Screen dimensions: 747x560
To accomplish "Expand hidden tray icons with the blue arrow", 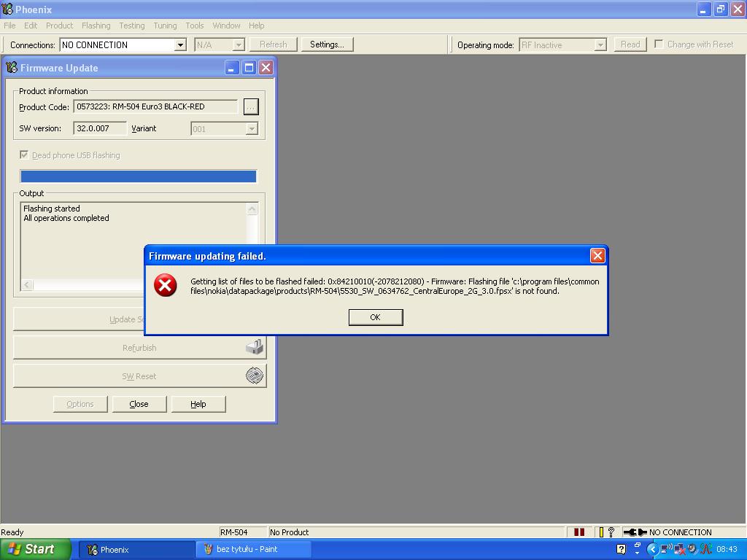I will point(652,549).
